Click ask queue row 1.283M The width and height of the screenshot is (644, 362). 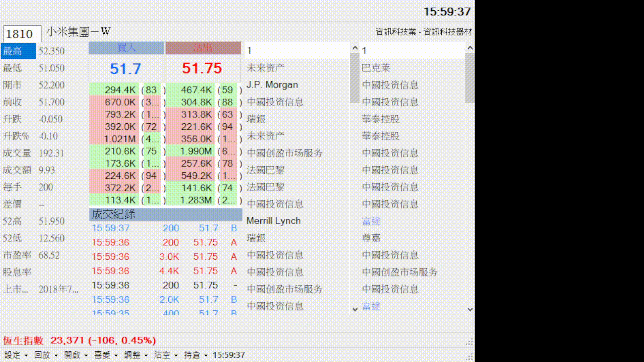(204, 200)
